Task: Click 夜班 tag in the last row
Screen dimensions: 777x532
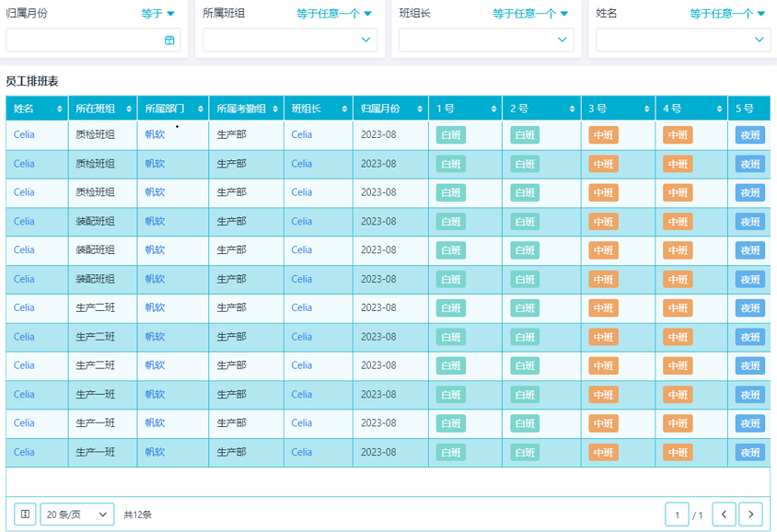Action: tap(750, 453)
